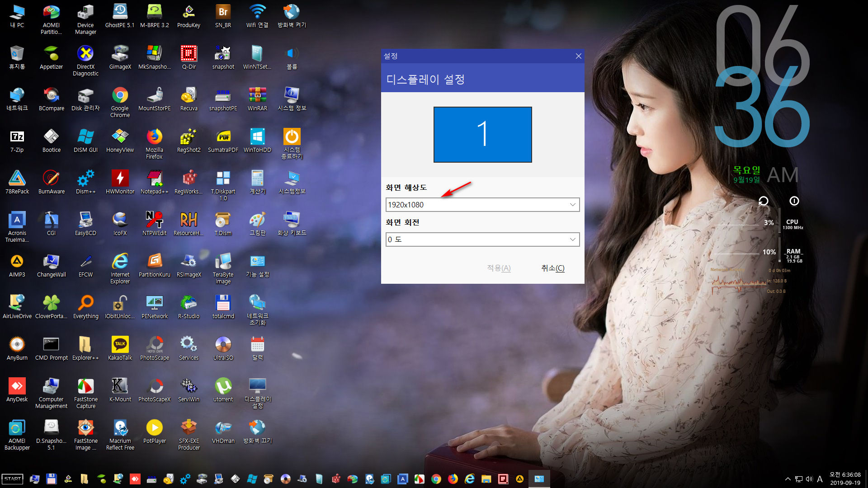868x488 pixels.
Task: Open the Acronis TrueImage desktop icon
Action: pos(17,227)
